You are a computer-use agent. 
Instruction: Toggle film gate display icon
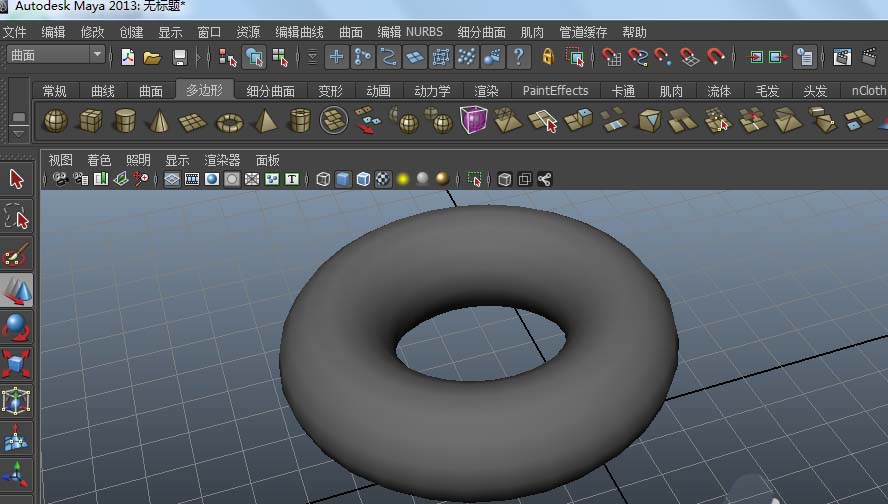pyautogui.click(x=192, y=180)
